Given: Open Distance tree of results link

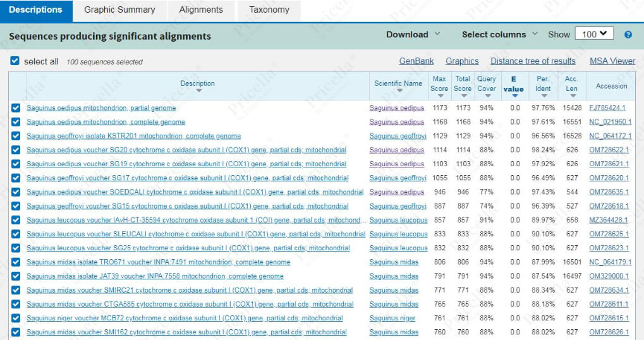Looking at the screenshot, I should pos(533,61).
